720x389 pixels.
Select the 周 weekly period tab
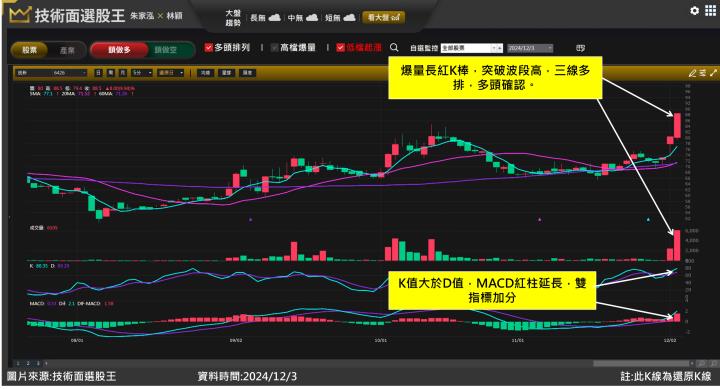click(x=111, y=73)
